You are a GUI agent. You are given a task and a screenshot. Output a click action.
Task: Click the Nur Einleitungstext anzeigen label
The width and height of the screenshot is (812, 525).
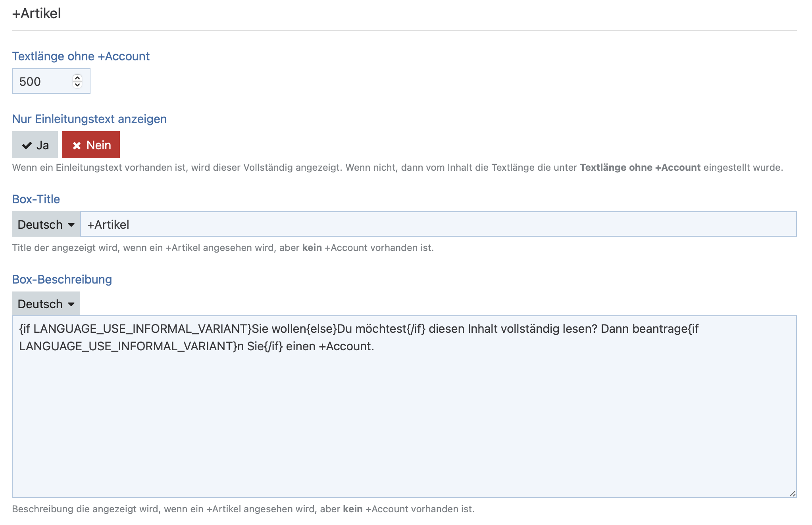pos(89,119)
